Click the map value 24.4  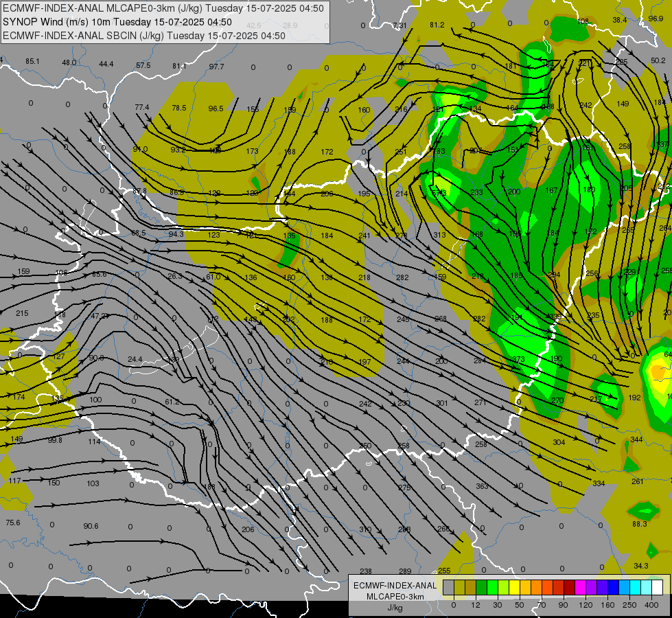click(x=135, y=359)
